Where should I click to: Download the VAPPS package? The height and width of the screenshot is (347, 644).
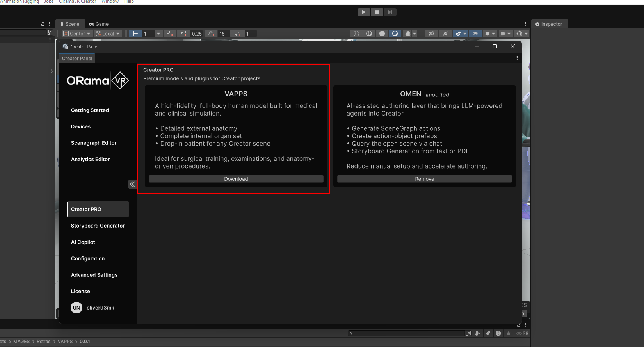(236, 179)
